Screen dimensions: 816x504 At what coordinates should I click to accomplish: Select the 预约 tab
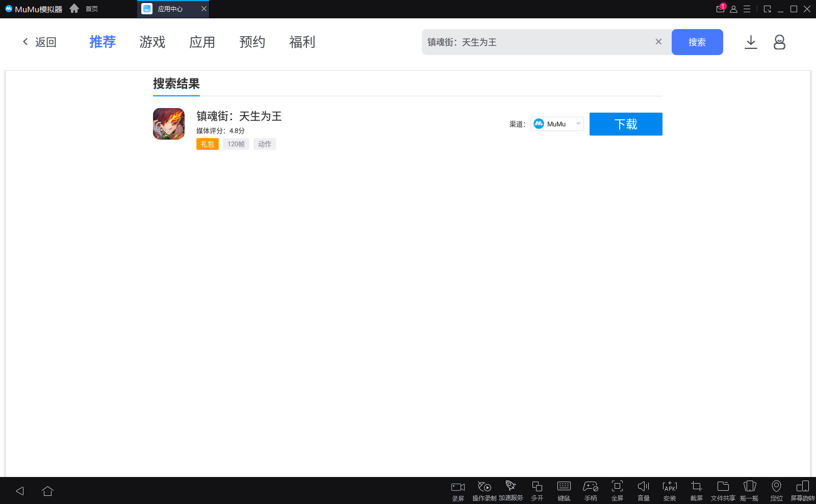click(x=252, y=42)
